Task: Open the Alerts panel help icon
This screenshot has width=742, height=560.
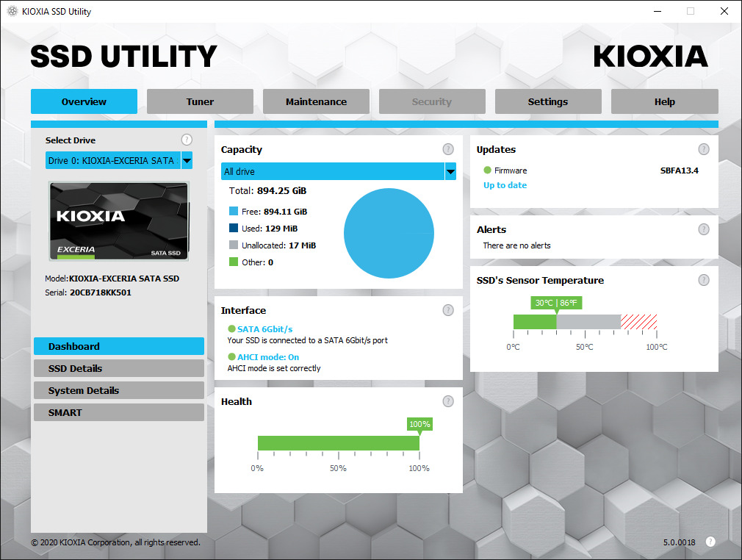Action: pos(704,229)
